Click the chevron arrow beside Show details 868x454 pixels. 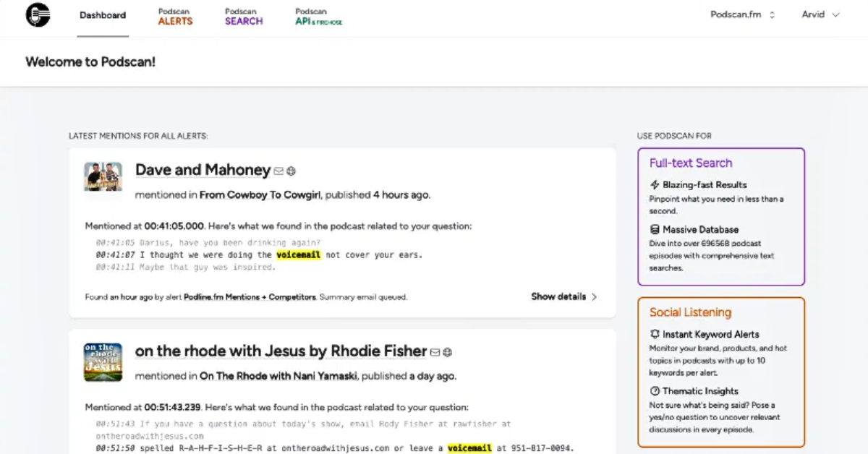point(594,297)
